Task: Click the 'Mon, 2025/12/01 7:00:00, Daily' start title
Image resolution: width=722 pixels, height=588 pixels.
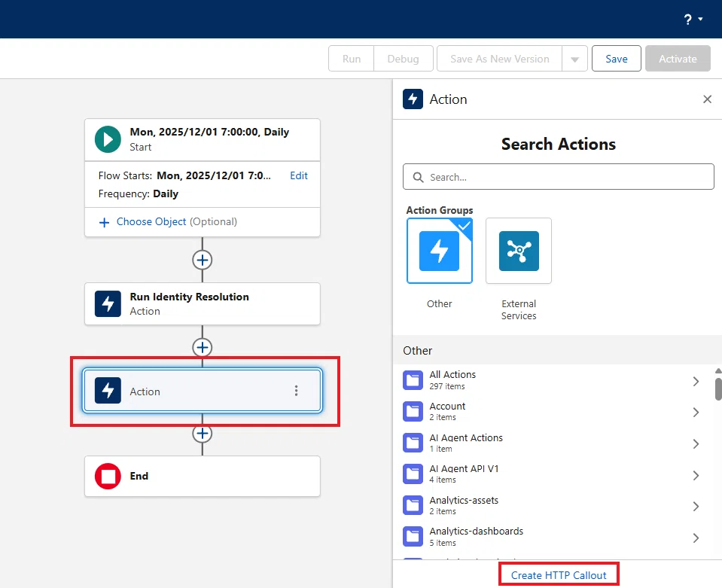Action: [x=209, y=133]
